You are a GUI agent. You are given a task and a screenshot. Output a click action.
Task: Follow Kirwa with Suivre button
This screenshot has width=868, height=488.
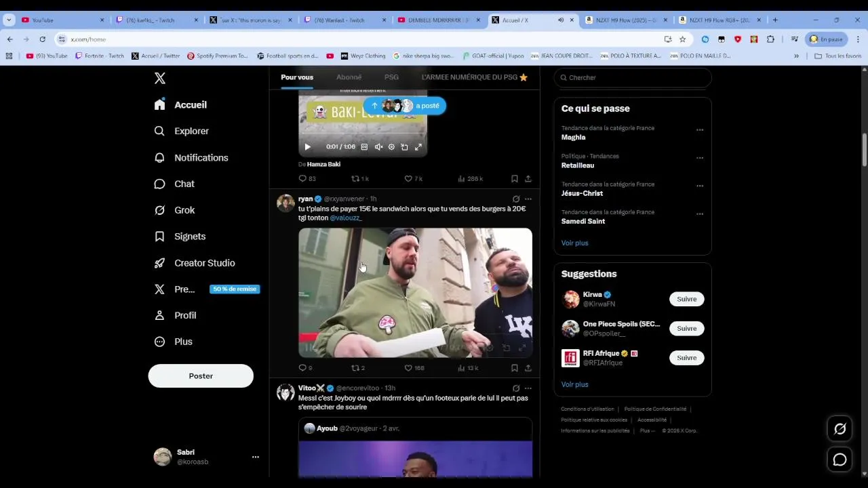click(686, 299)
